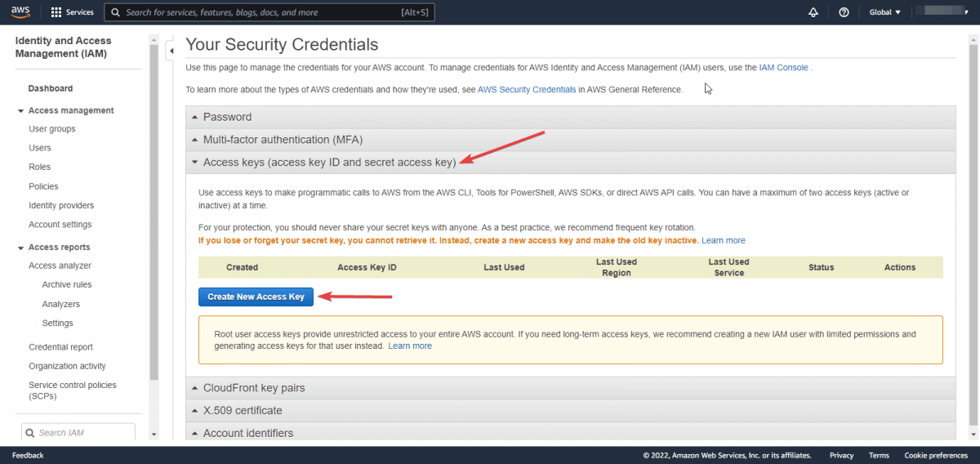980x464 pixels.
Task: Expand the Password section
Action: tap(570, 117)
